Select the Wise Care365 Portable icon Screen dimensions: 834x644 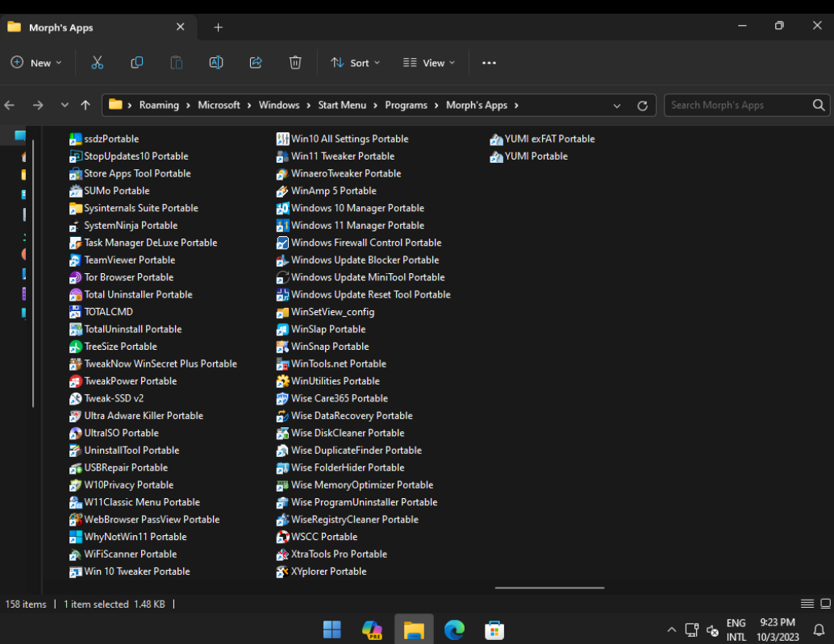tap(282, 398)
